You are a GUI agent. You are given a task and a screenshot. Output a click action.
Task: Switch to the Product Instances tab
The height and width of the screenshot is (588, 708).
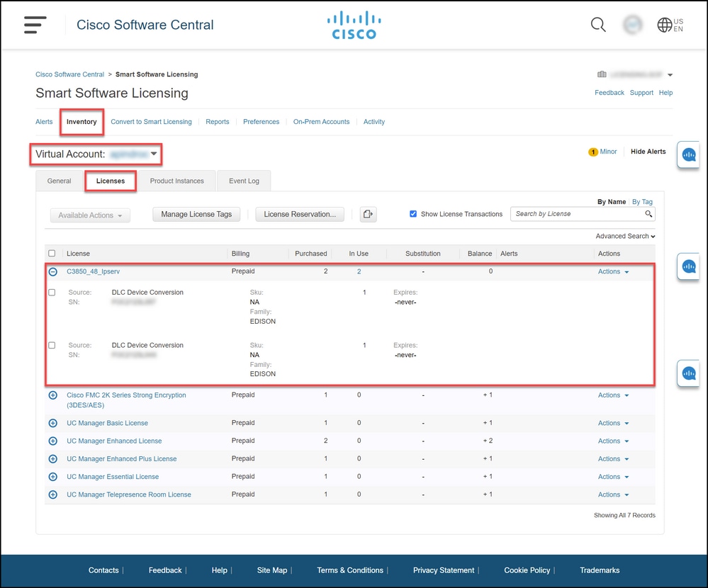176,181
